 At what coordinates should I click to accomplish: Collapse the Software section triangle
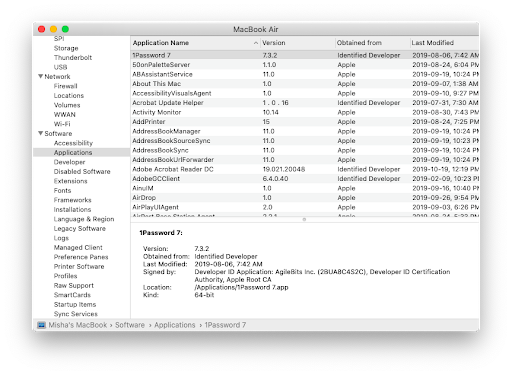[x=40, y=133]
